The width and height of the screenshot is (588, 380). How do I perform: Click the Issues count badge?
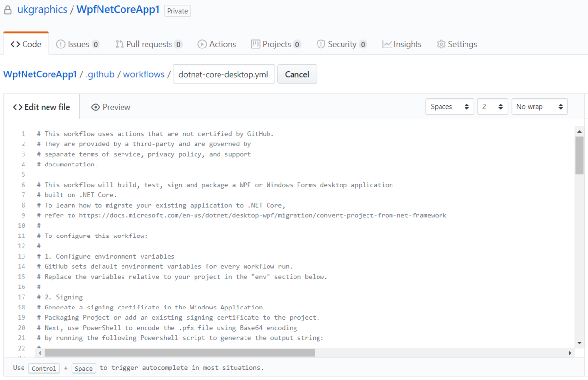pos(96,44)
